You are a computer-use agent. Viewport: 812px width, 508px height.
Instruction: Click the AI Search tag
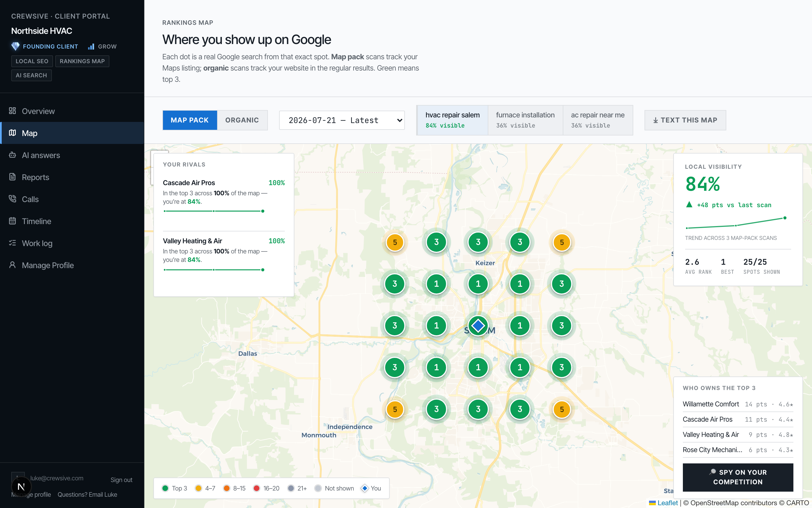click(31, 75)
